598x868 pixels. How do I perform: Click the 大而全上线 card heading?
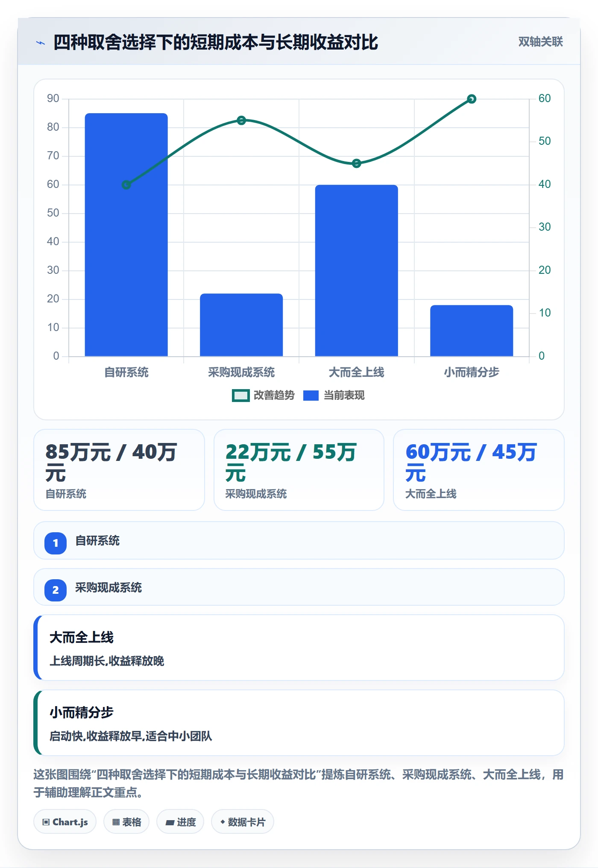82,637
